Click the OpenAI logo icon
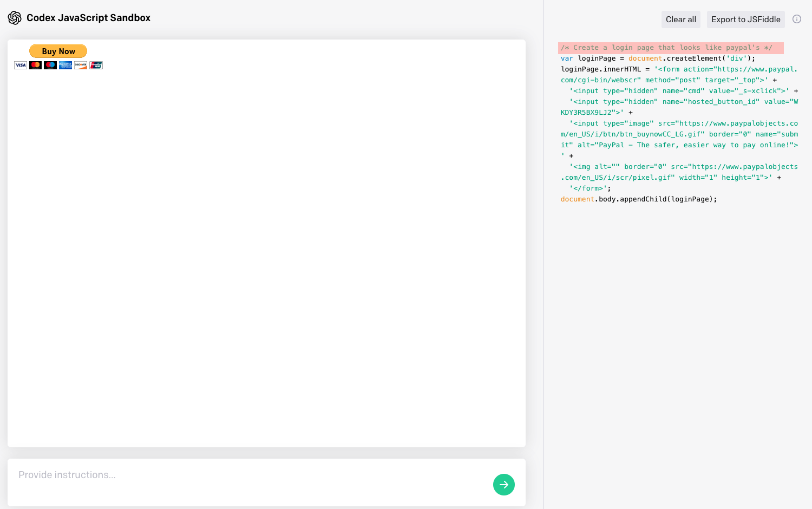Screen dimensions: 812x509 [15, 18]
